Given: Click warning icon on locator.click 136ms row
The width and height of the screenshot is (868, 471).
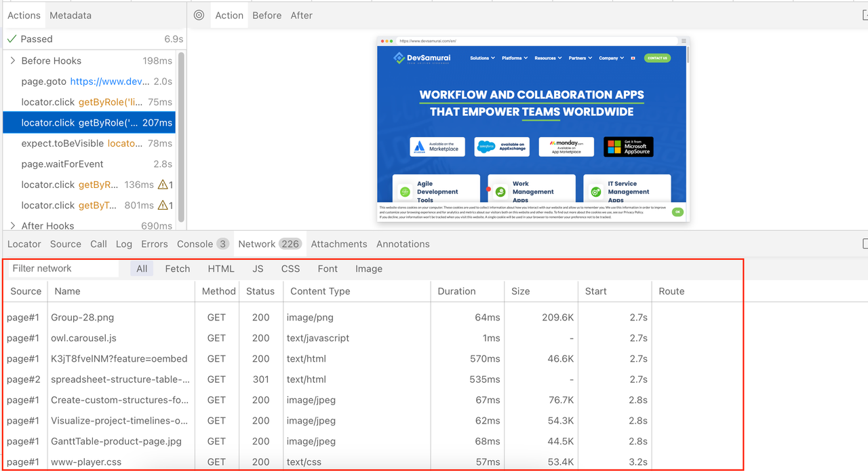Looking at the screenshot, I should [163, 185].
